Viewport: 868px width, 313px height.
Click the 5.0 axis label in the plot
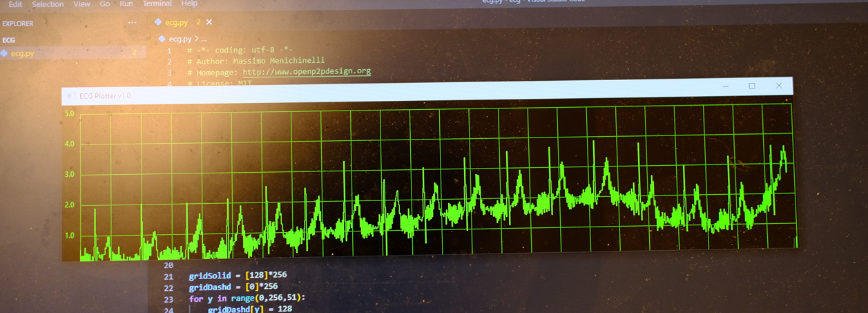(x=70, y=113)
